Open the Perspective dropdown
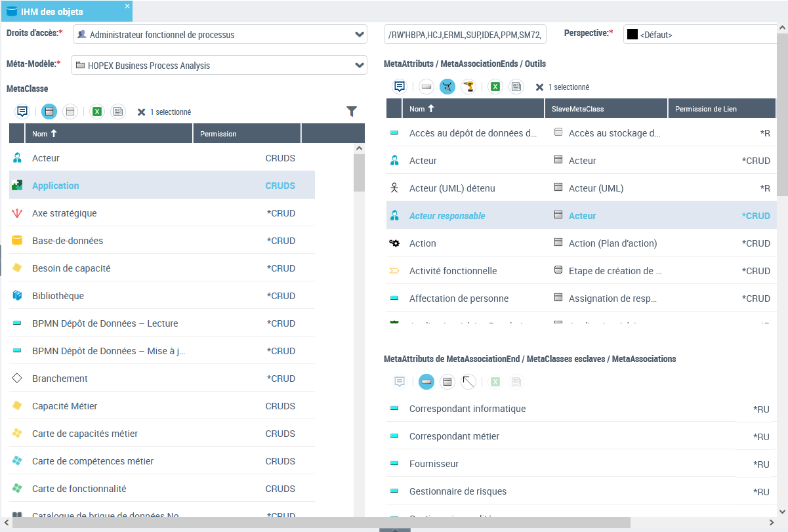 tap(702, 35)
